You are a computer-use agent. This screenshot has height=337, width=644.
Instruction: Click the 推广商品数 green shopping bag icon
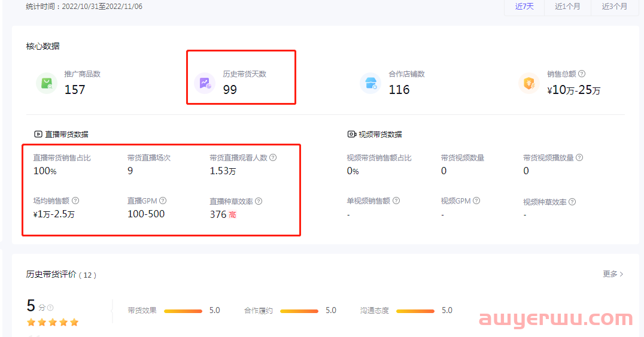(47, 83)
